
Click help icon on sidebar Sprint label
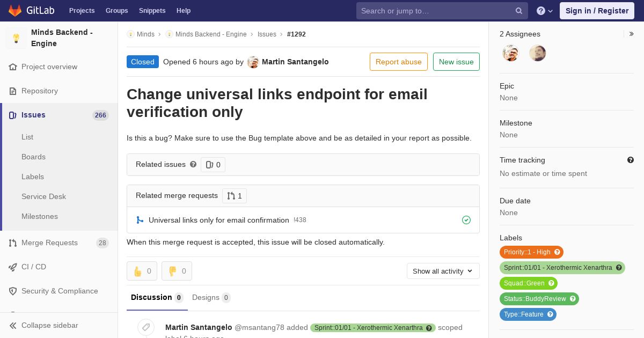(619, 268)
